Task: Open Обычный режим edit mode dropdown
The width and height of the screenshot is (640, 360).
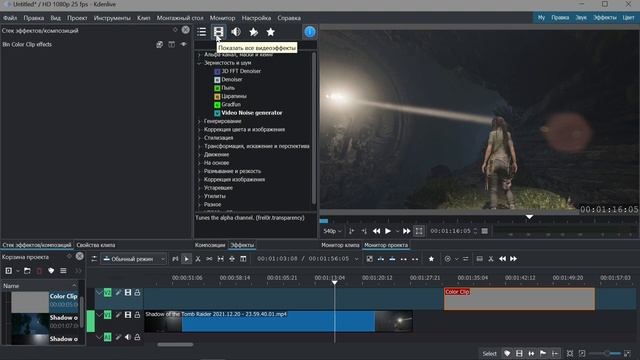Action: pos(133,259)
